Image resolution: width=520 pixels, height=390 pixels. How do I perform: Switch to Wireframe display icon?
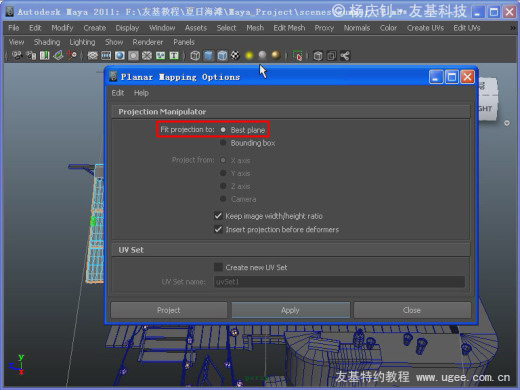[195, 55]
